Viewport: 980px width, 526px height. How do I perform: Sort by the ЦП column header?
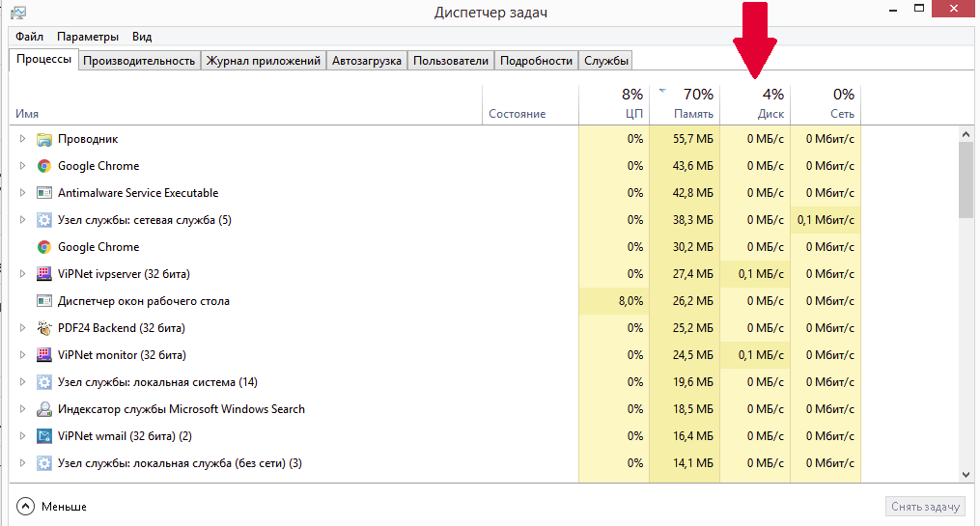614,105
